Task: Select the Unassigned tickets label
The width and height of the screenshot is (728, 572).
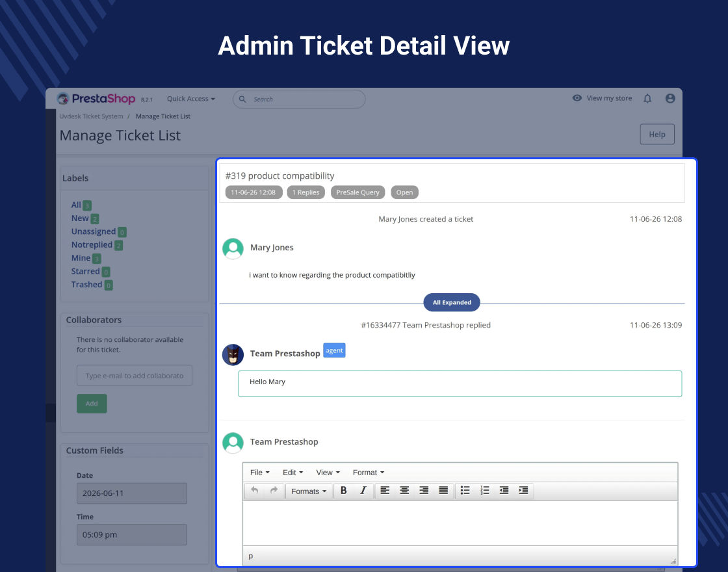Action: click(94, 231)
